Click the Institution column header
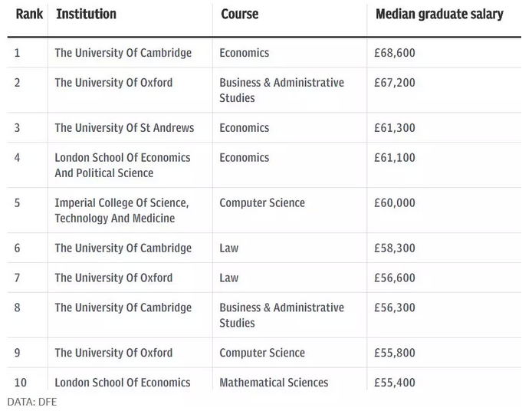 click(x=86, y=15)
